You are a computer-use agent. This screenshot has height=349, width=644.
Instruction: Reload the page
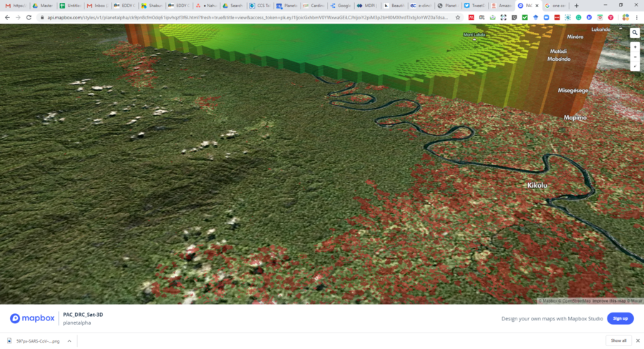point(29,17)
